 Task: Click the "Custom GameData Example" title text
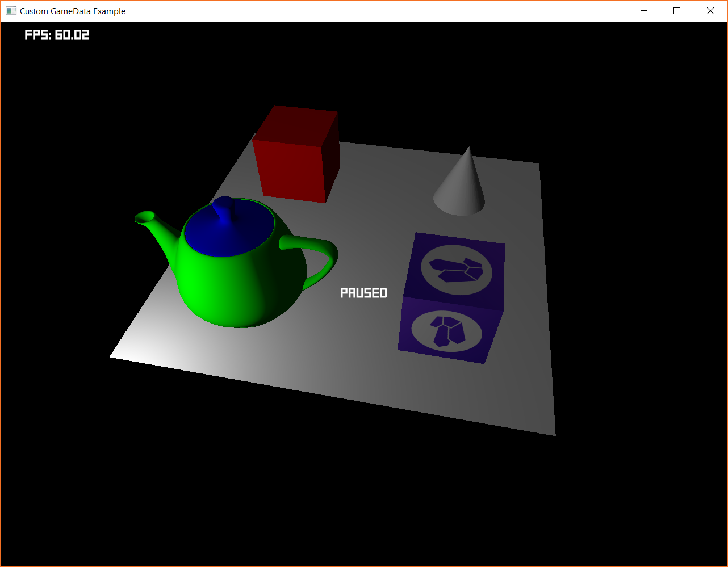(73, 11)
